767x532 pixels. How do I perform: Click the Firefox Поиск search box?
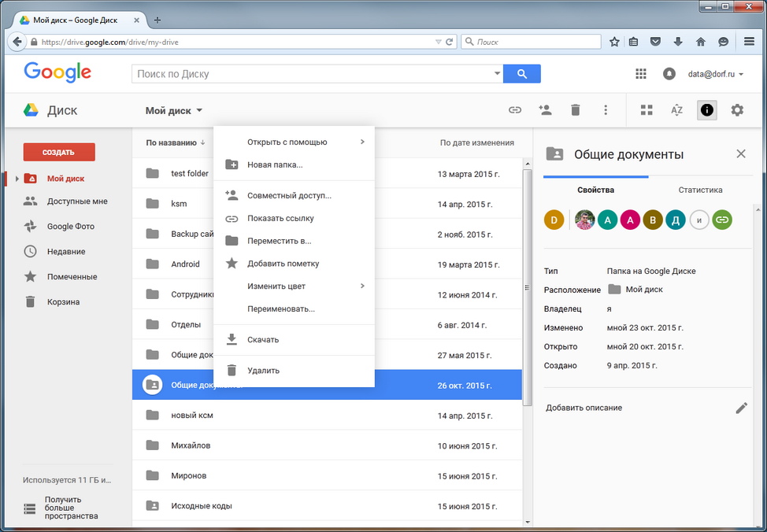531,42
